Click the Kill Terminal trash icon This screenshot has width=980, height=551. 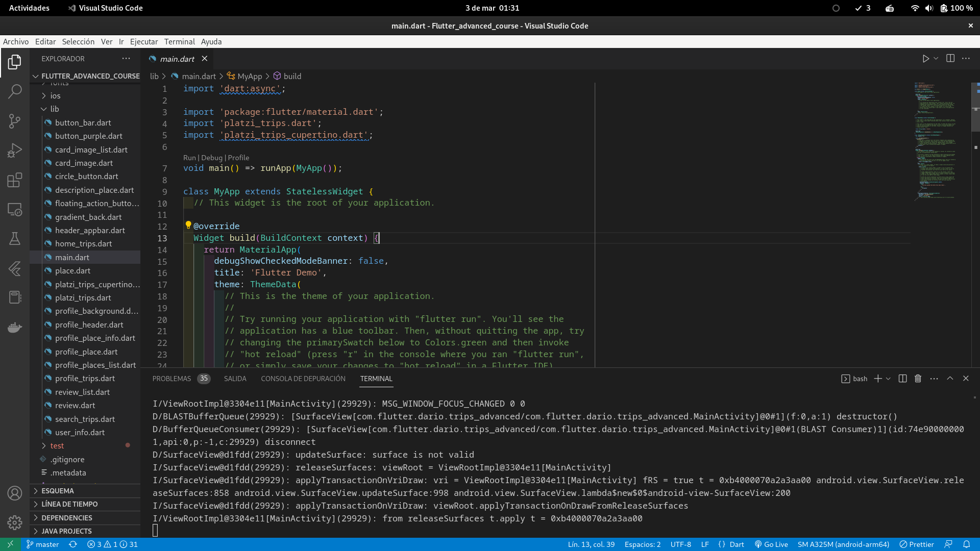(918, 379)
